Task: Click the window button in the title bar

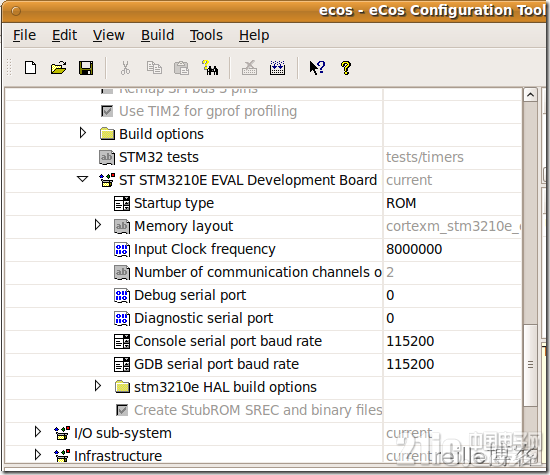Action: tap(16, 11)
